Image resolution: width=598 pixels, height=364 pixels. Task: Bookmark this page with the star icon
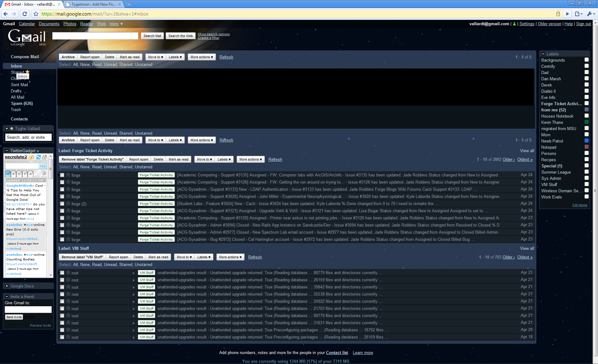tap(36, 14)
